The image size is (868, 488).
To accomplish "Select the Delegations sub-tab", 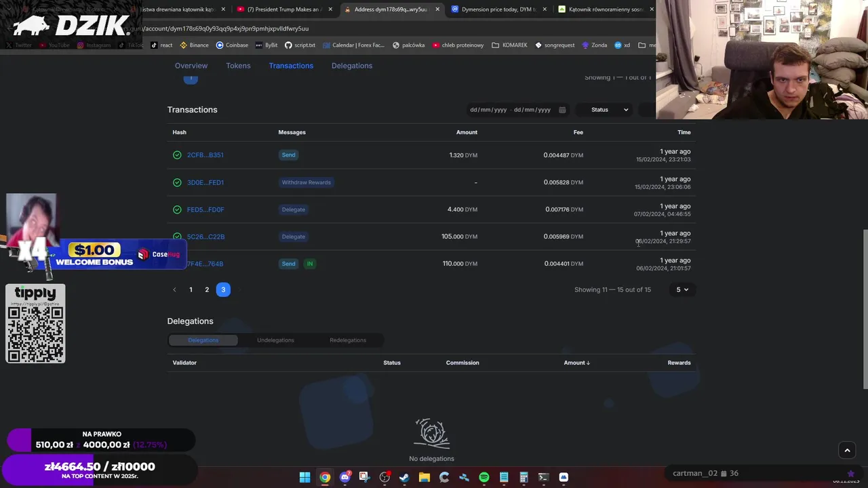I will [x=203, y=340].
